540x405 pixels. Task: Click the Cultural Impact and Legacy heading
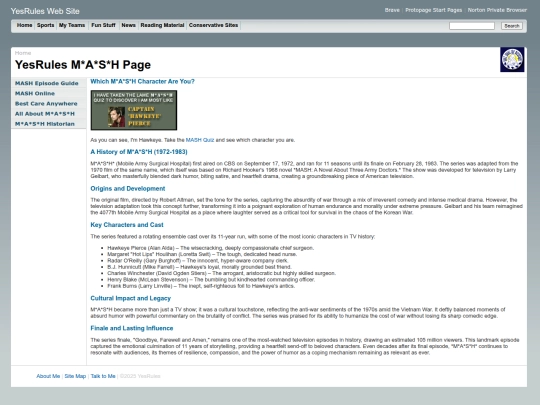pyautogui.click(x=131, y=298)
